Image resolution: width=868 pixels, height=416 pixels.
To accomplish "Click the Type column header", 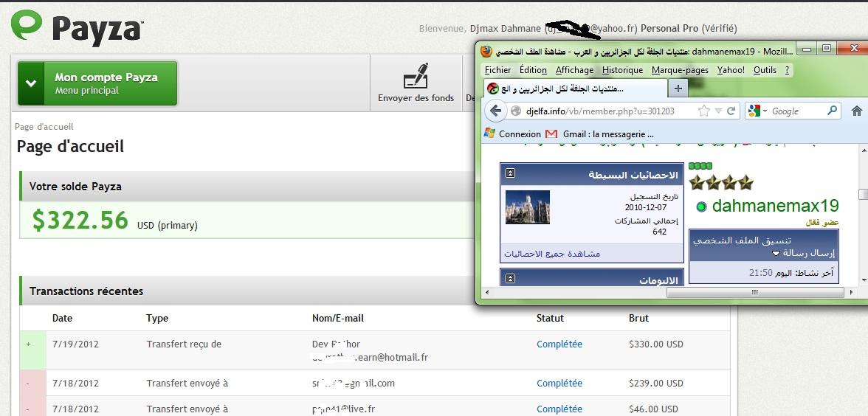I will (x=157, y=318).
